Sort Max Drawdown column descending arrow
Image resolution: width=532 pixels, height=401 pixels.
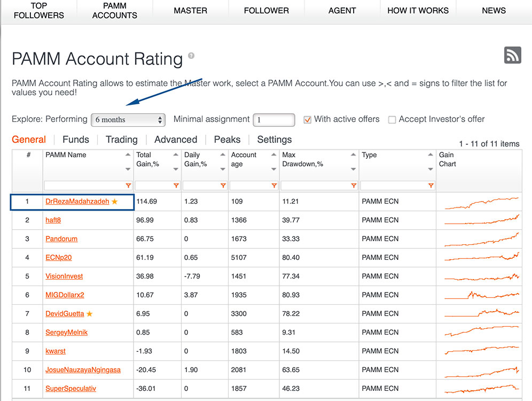(353, 169)
